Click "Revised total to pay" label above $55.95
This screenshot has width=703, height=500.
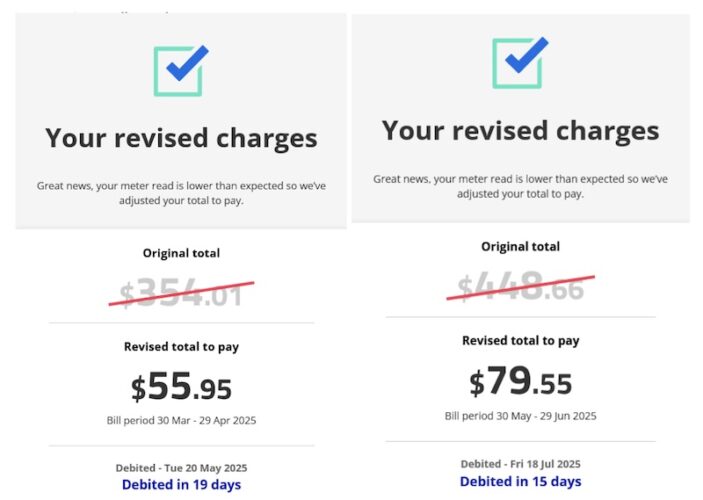[181, 347]
